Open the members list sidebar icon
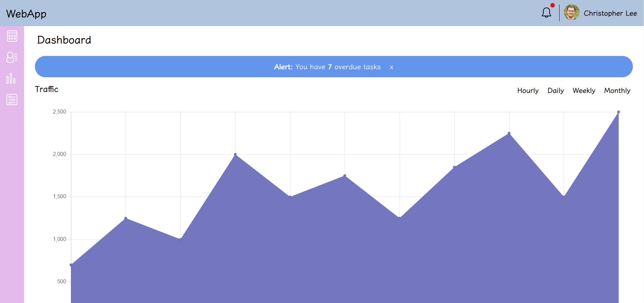 (12, 57)
